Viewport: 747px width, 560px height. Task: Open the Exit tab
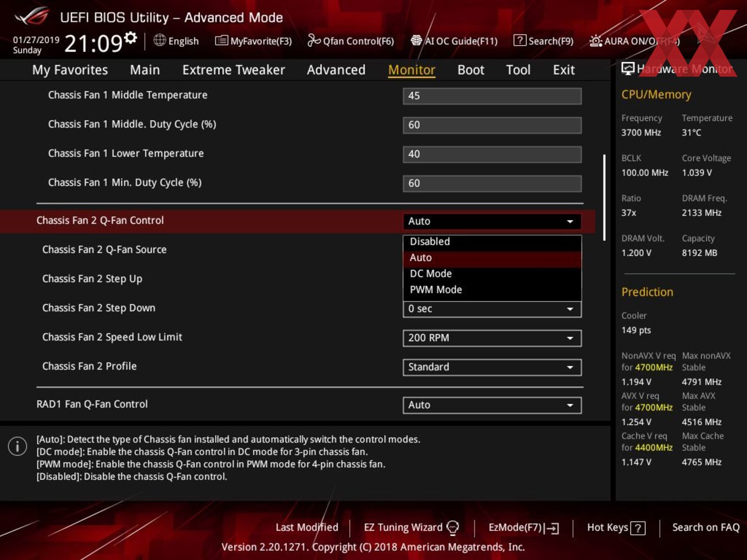pos(564,70)
